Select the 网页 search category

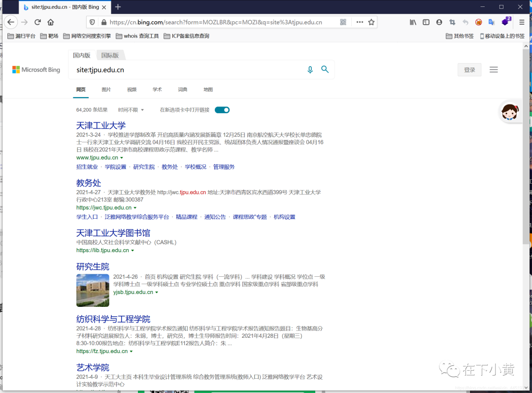(x=81, y=90)
